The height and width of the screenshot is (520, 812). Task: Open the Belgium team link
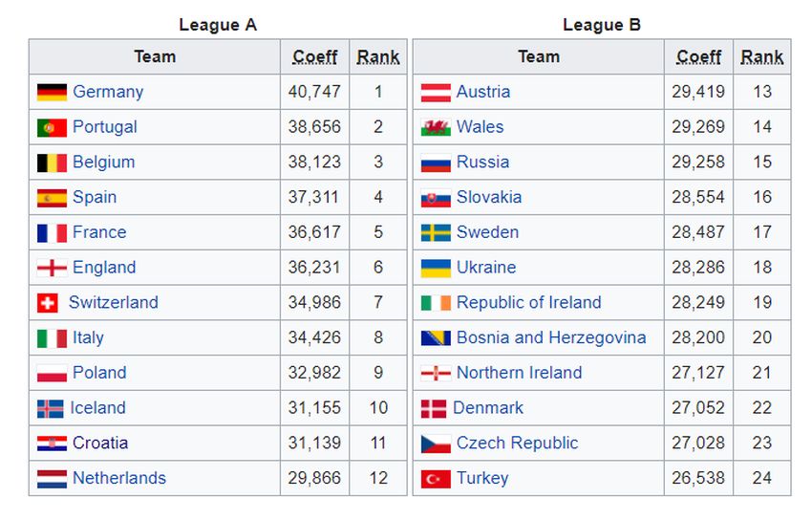(x=103, y=162)
